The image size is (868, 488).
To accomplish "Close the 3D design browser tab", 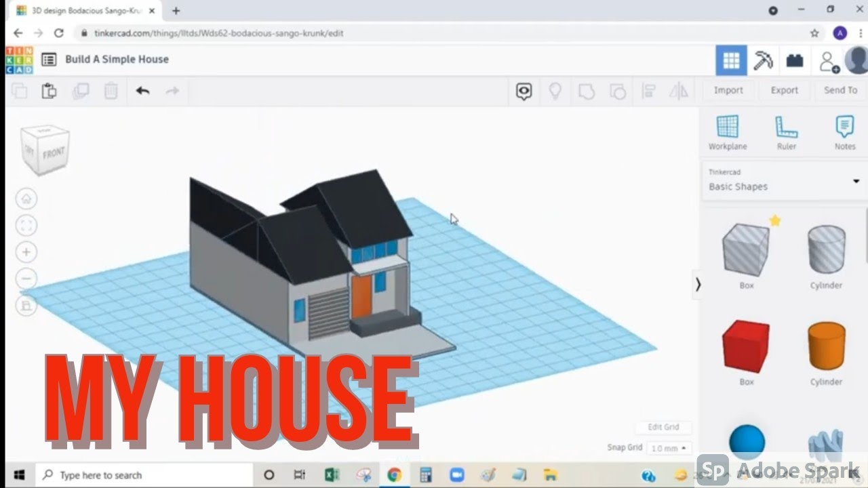I will coord(152,11).
